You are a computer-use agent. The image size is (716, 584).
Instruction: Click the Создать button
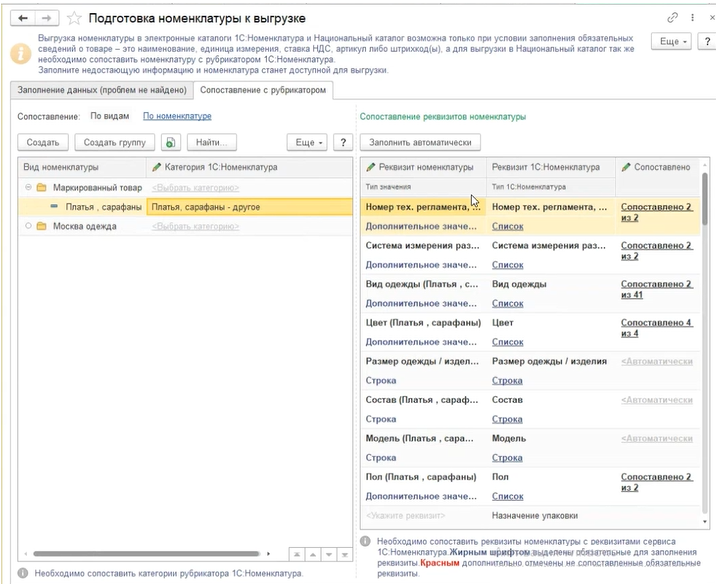coord(43,142)
